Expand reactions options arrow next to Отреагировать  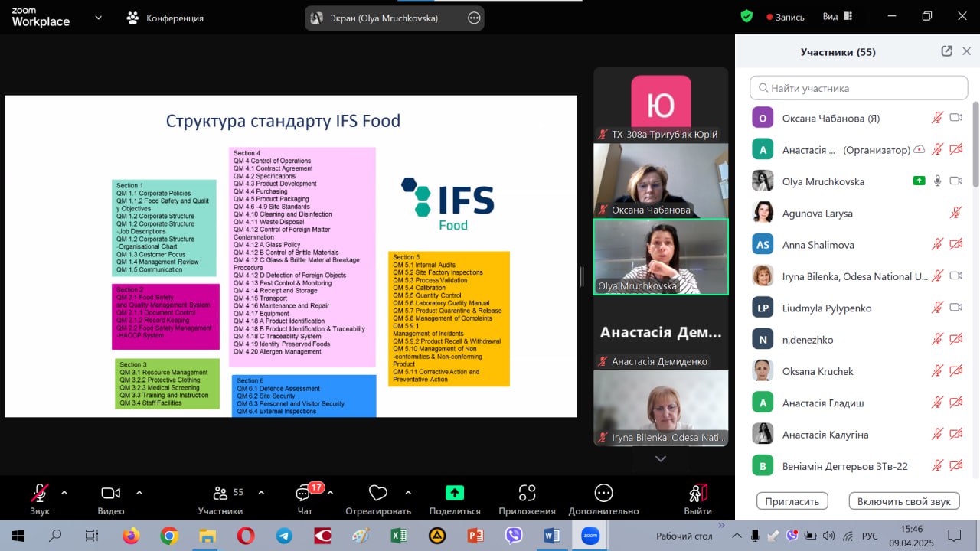[408, 493]
